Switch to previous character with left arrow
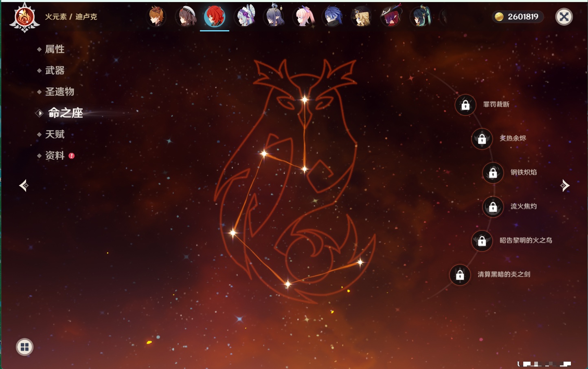The image size is (588, 369). tap(24, 186)
